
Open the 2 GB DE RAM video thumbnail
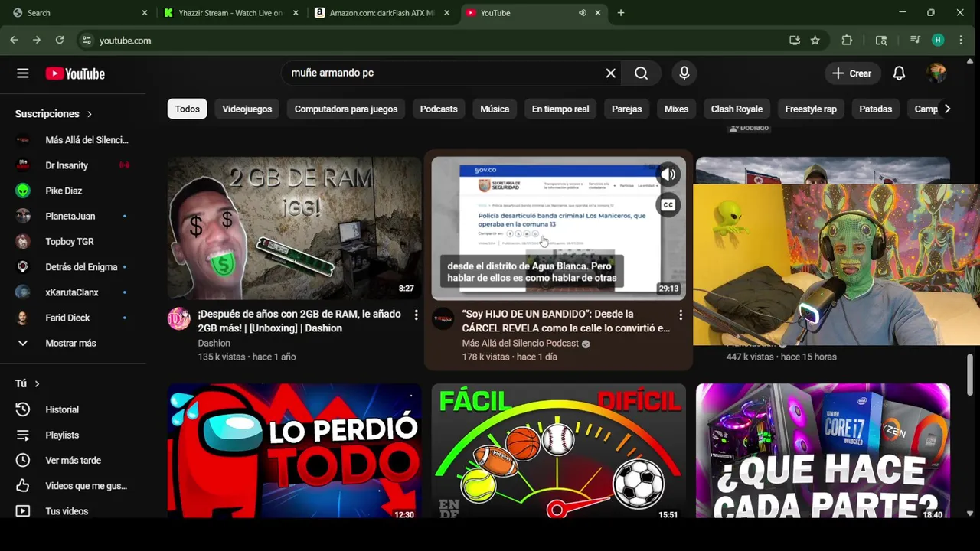click(x=294, y=228)
